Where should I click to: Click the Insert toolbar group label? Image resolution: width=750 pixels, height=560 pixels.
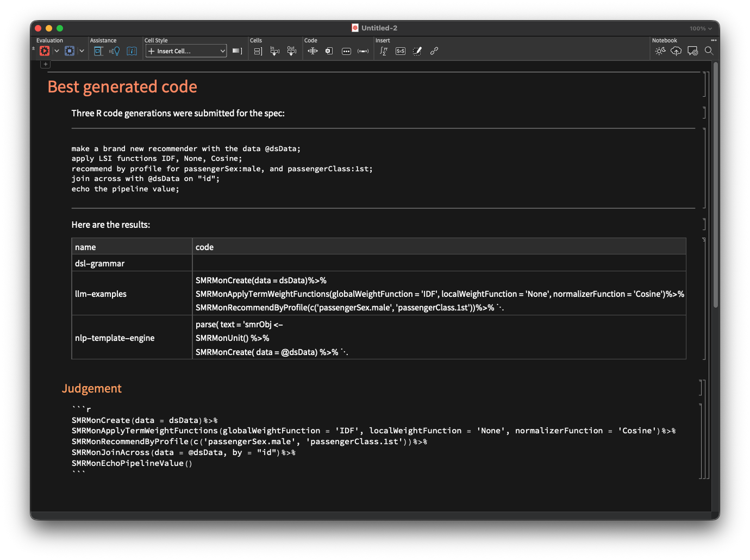[383, 40]
